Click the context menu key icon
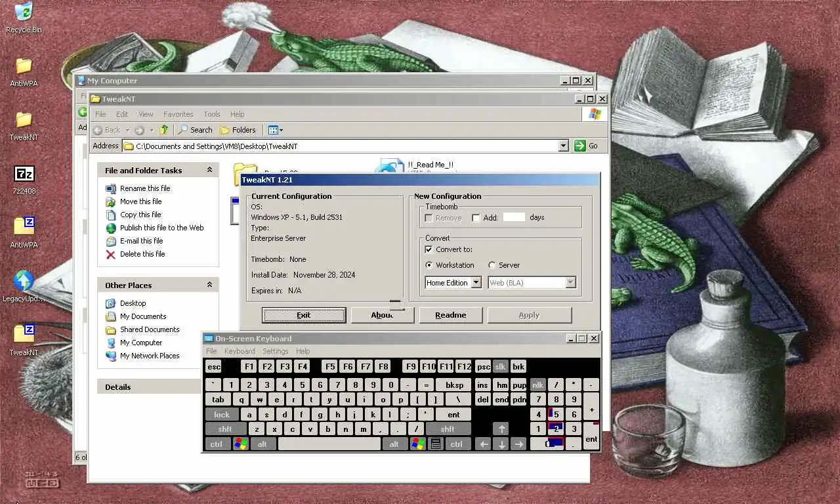 (435, 444)
